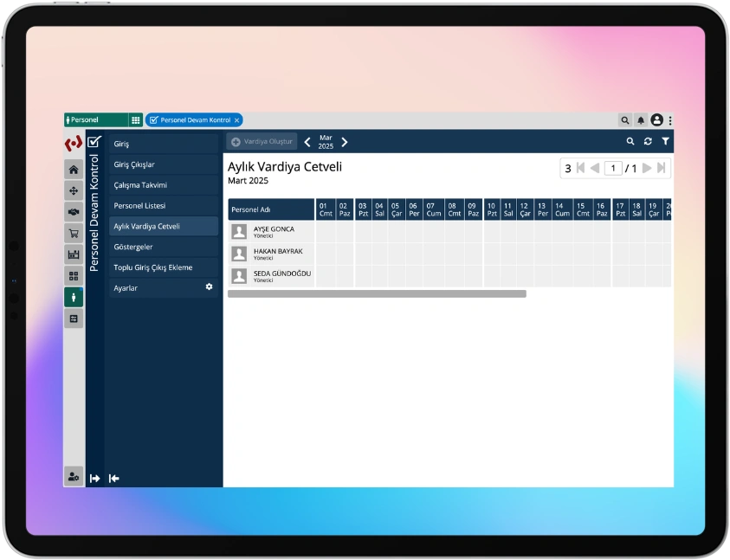Open the handshake module in the sidebar
This screenshot has width=730, height=560.
(74, 212)
